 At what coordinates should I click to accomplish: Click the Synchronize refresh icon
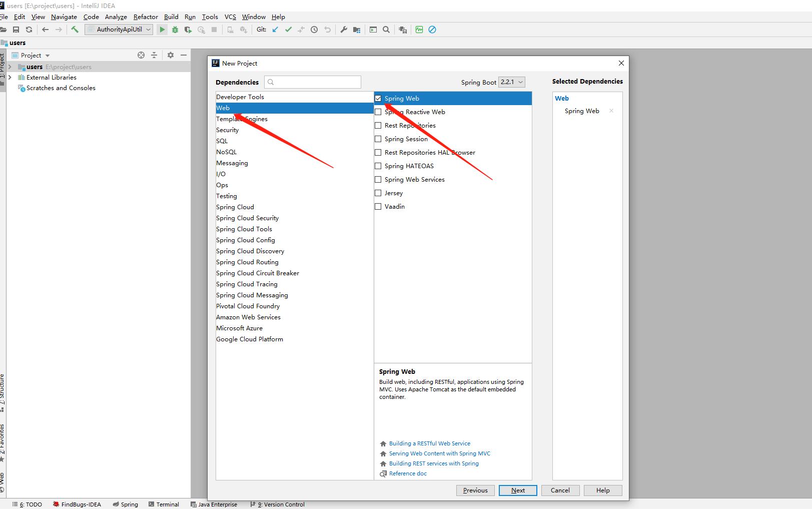(x=29, y=30)
